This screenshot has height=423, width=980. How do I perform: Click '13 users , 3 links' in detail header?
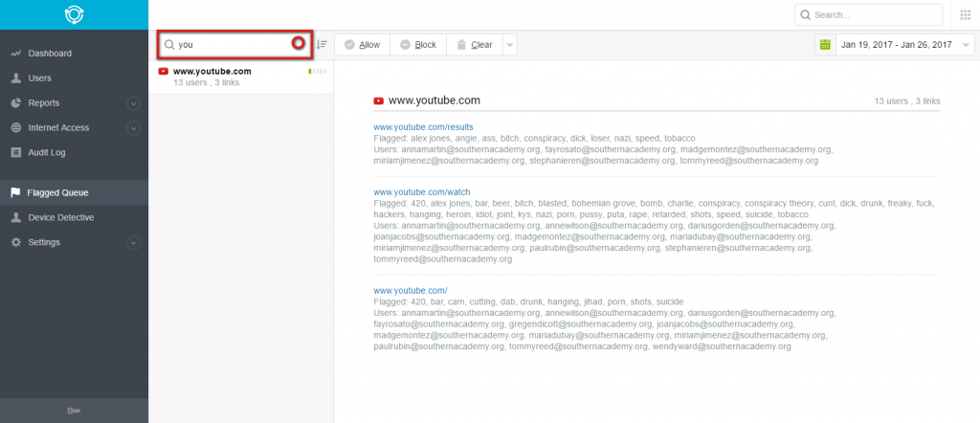click(907, 100)
